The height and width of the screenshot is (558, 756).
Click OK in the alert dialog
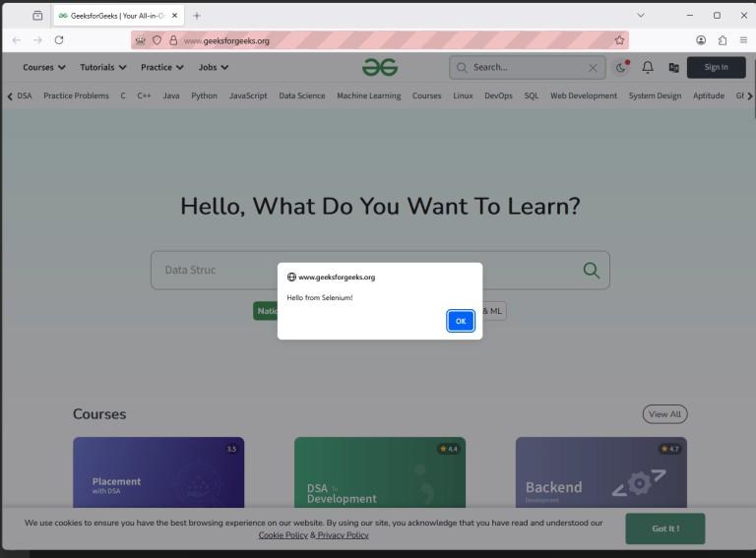click(461, 321)
